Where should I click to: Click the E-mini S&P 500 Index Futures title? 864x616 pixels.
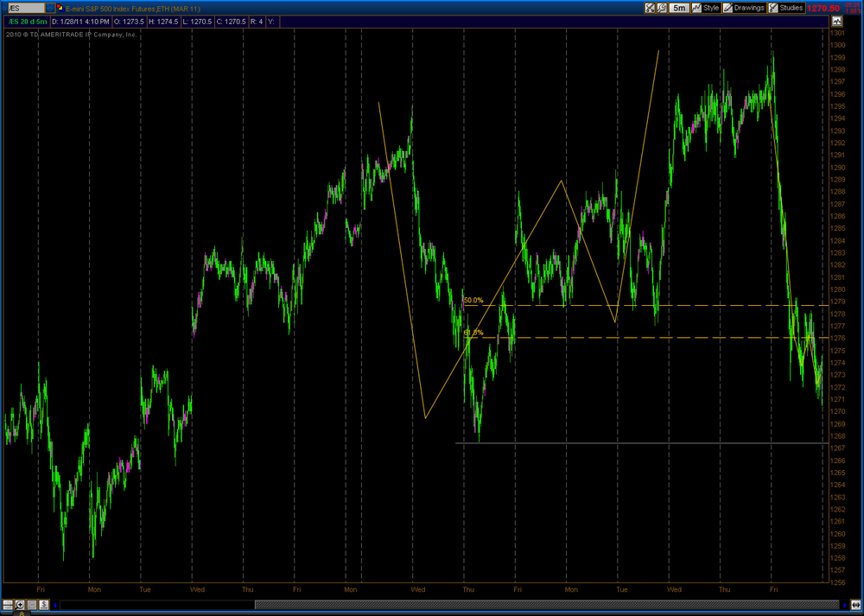[133, 9]
